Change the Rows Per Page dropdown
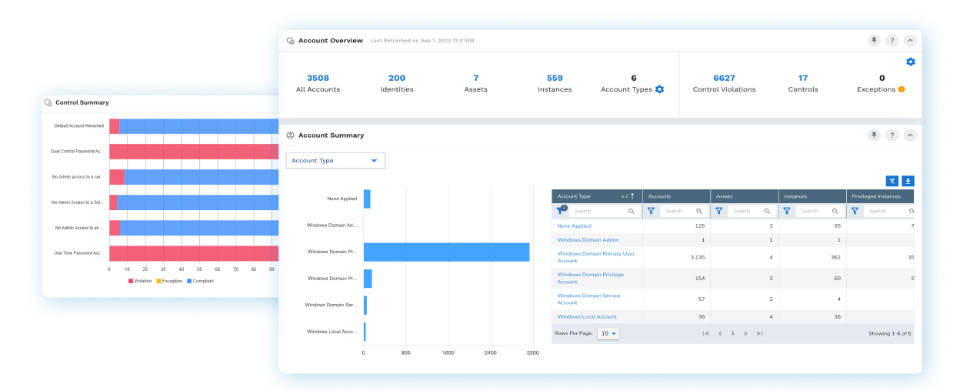Viewport: 980px width, 391px height. point(608,333)
